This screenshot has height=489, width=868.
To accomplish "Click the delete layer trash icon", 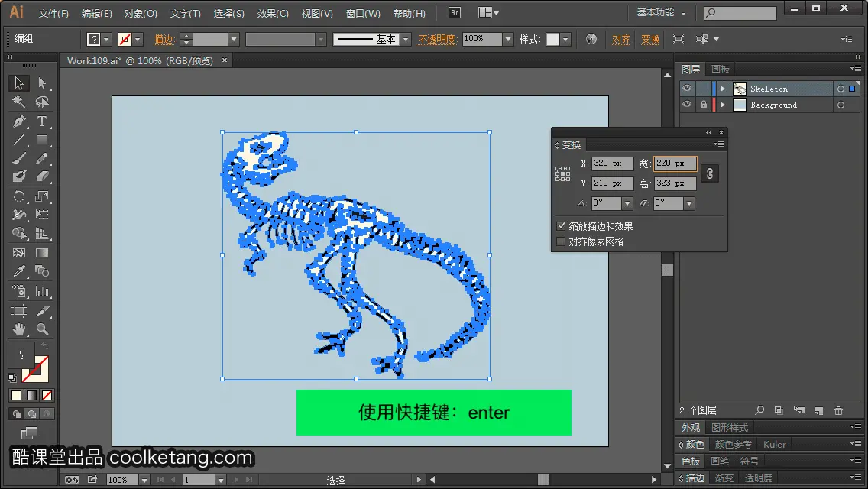I will pos(839,410).
